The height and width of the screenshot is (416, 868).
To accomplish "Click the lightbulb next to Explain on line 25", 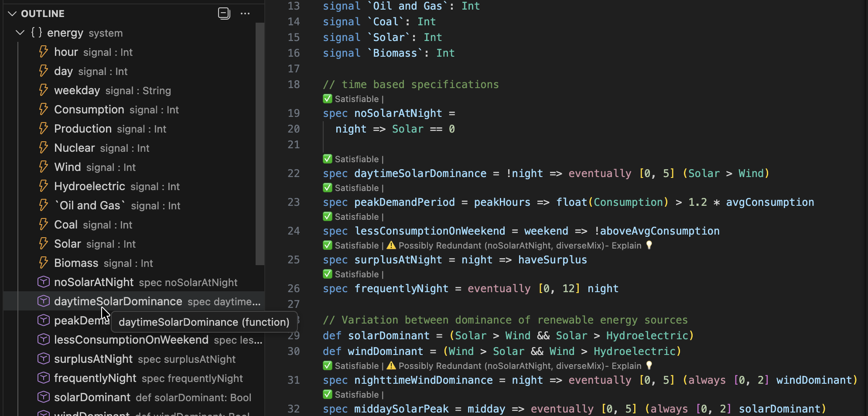I will pyautogui.click(x=649, y=246).
